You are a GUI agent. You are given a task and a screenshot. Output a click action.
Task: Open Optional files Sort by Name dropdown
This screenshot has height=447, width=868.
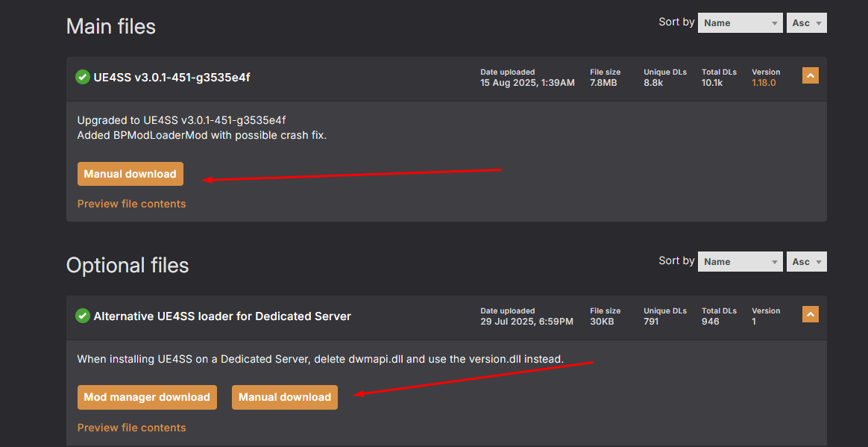click(740, 262)
